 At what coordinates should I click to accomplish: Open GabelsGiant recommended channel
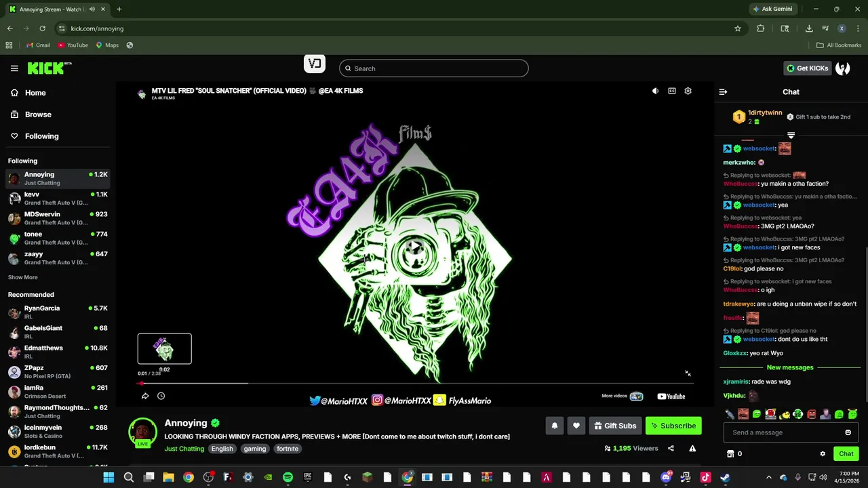pyautogui.click(x=58, y=332)
